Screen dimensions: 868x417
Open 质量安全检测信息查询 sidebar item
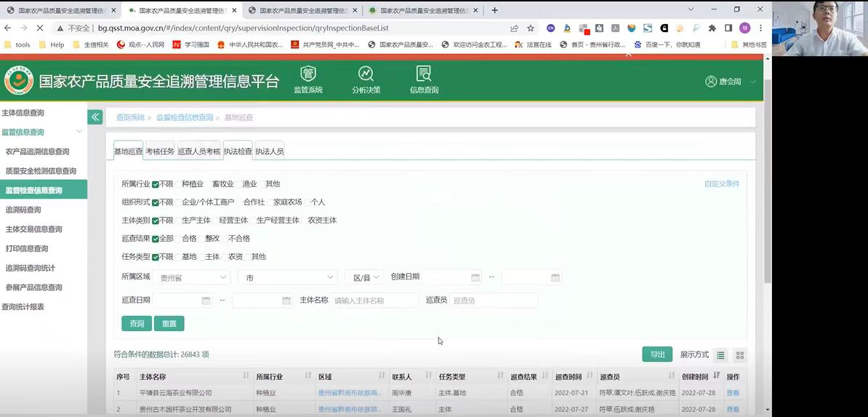tap(41, 171)
